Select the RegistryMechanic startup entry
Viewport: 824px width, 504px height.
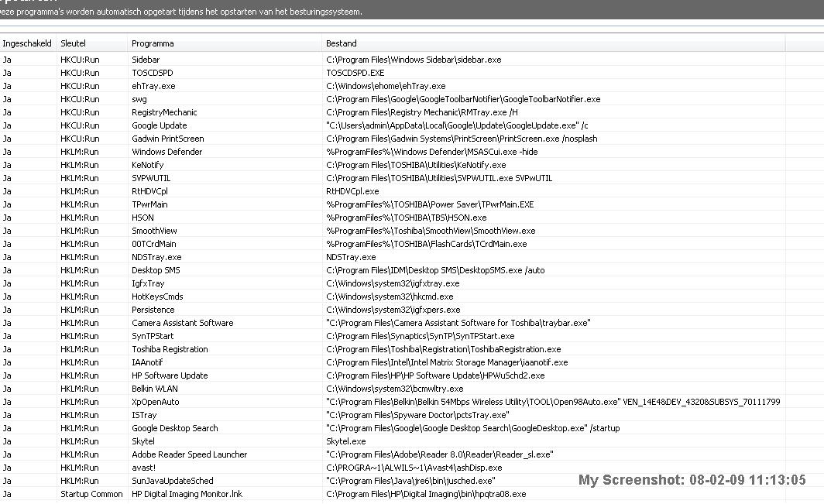point(164,112)
